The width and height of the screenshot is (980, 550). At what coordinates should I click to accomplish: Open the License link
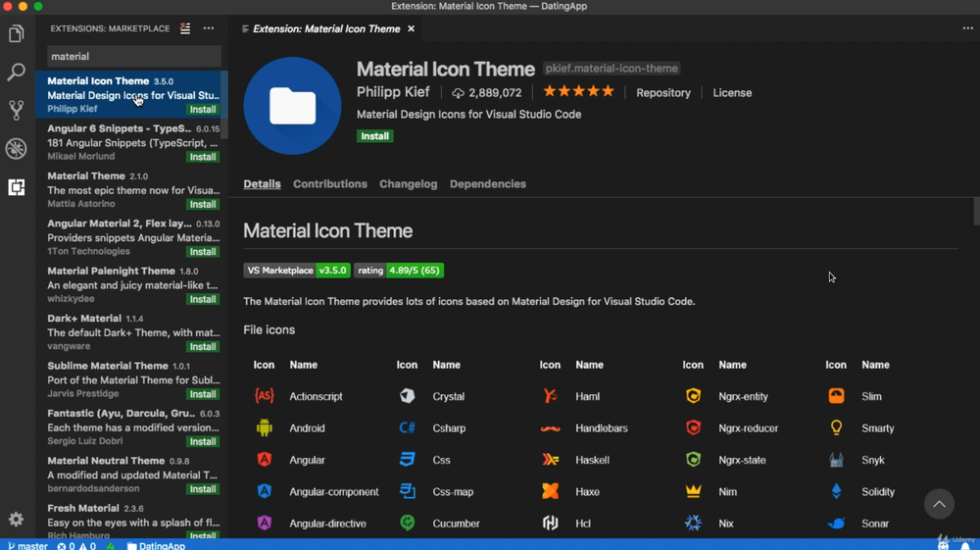click(732, 92)
